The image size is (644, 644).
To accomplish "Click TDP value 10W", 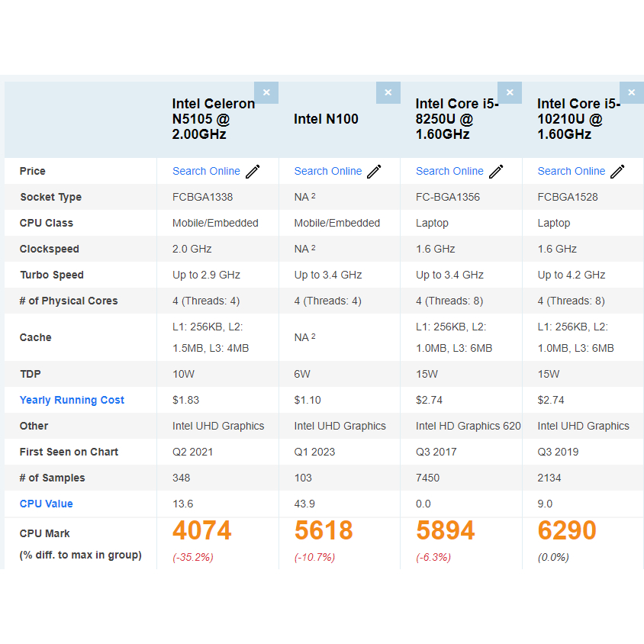I will (183, 374).
